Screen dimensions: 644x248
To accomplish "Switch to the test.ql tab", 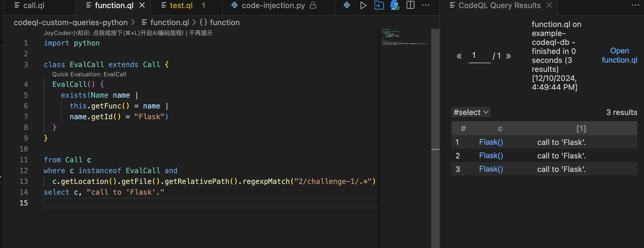I will [x=181, y=5].
